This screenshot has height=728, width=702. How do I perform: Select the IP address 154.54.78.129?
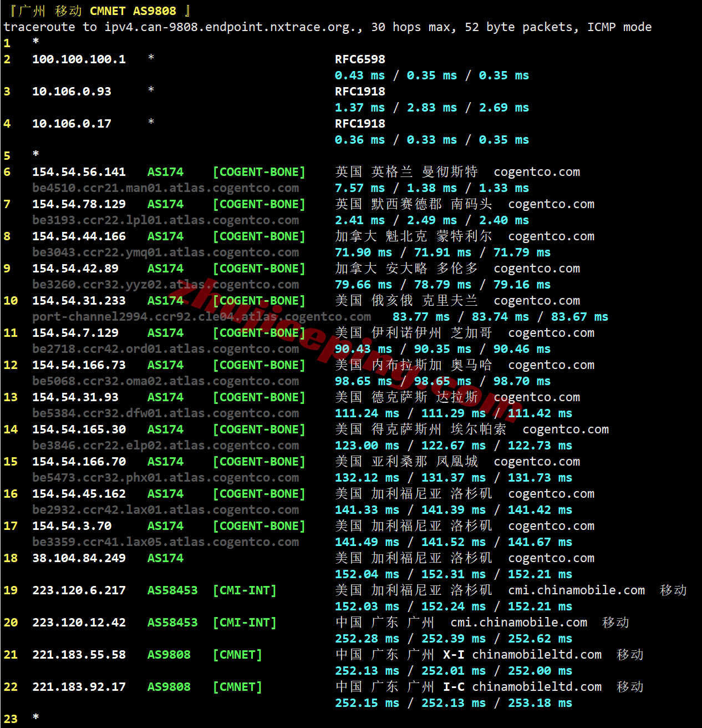[79, 204]
